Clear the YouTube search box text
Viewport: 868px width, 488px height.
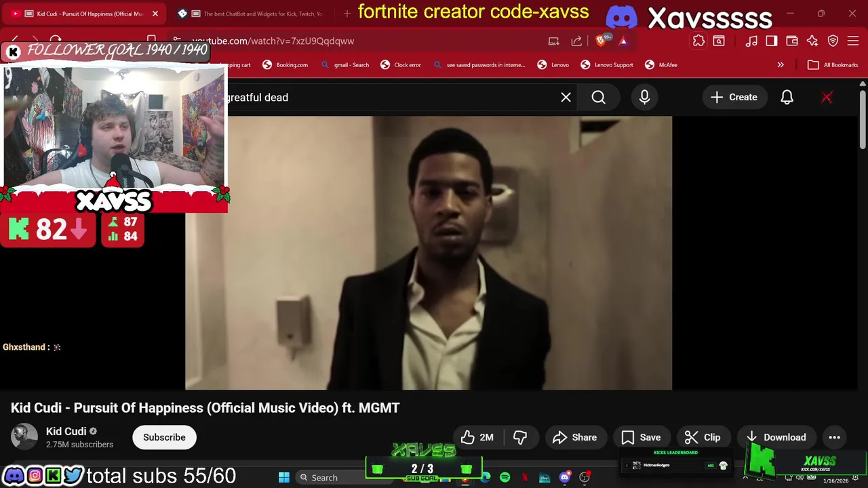(566, 98)
